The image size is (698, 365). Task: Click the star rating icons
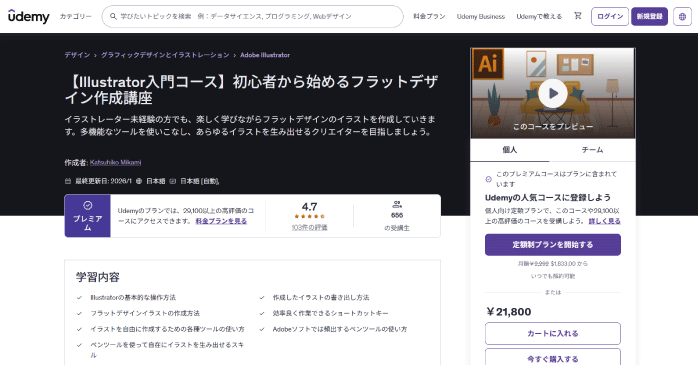click(x=309, y=217)
